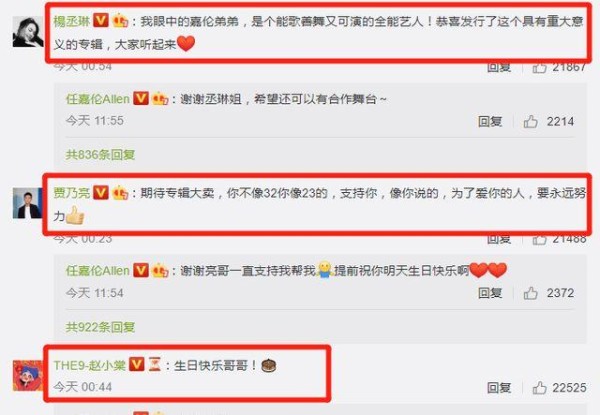Like 任嘉伦Allen's reply with 2214 likes
600x415 pixels.
pyautogui.click(x=531, y=122)
